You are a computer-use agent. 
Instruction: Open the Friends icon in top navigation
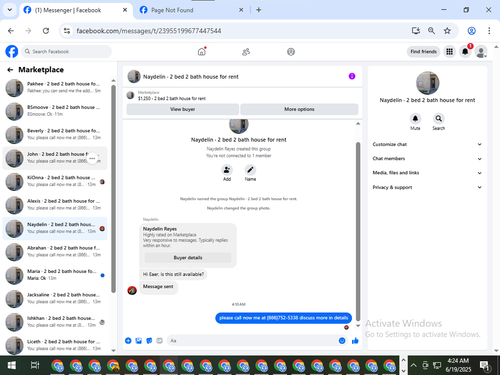click(x=246, y=52)
